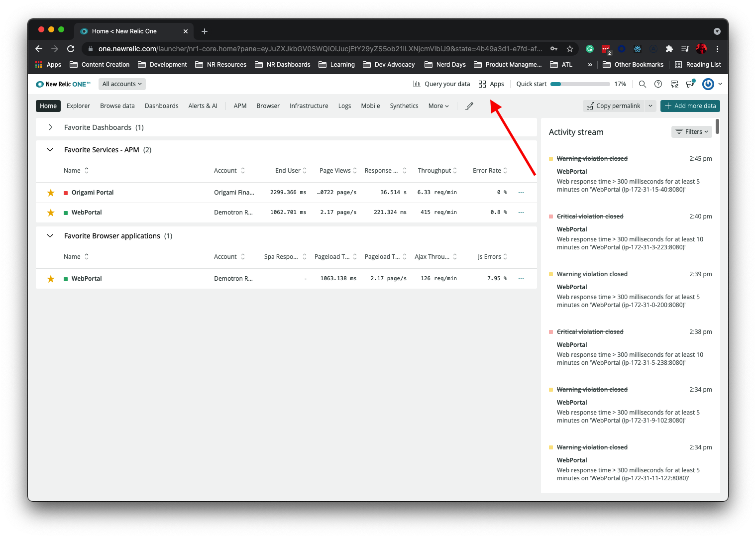Open the Infrastructure tab
The width and height of the screenshot is (756, 538).
pos(309,106)
